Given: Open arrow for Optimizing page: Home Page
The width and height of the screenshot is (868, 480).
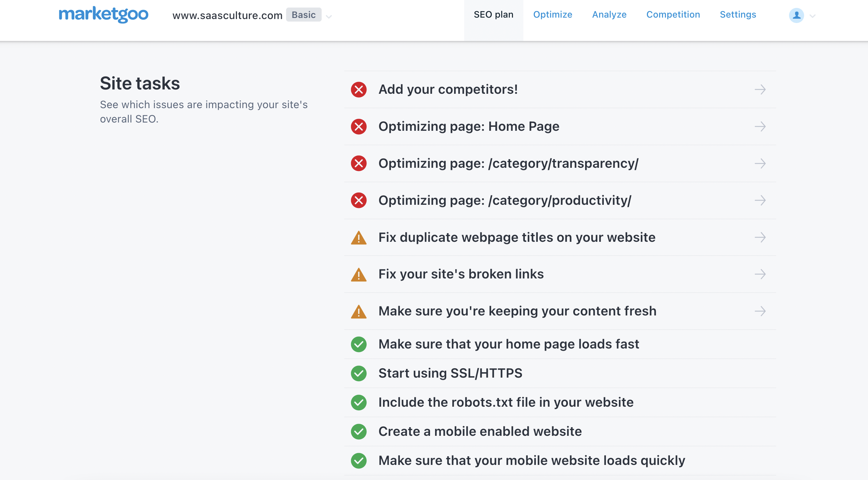Looking at the screenshot, I should 760,126.
